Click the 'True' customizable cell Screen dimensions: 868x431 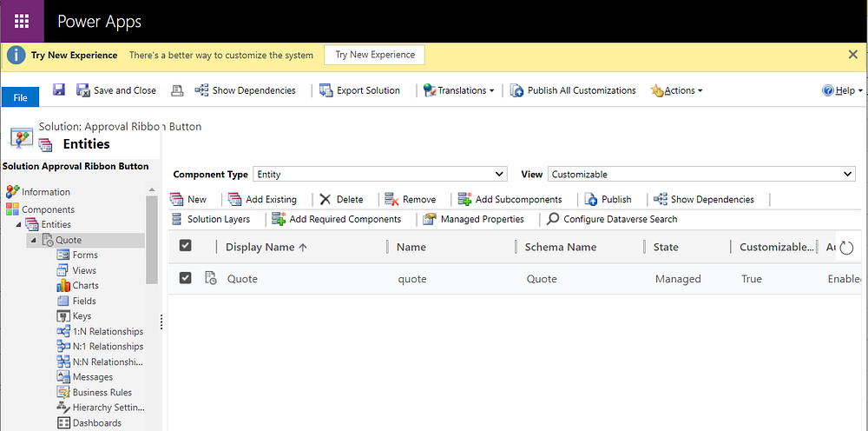pos(752,279)
